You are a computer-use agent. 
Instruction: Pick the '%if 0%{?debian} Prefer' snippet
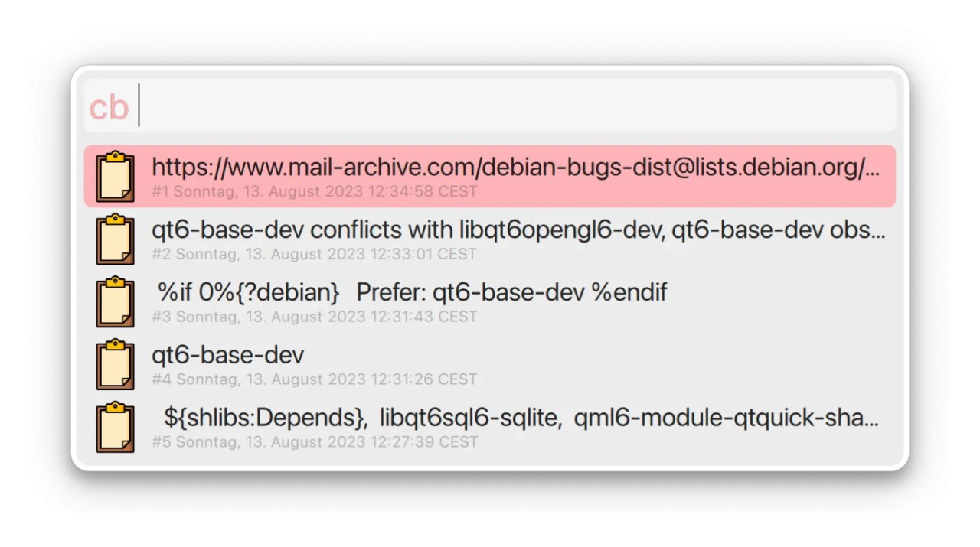tap(412, 292)
